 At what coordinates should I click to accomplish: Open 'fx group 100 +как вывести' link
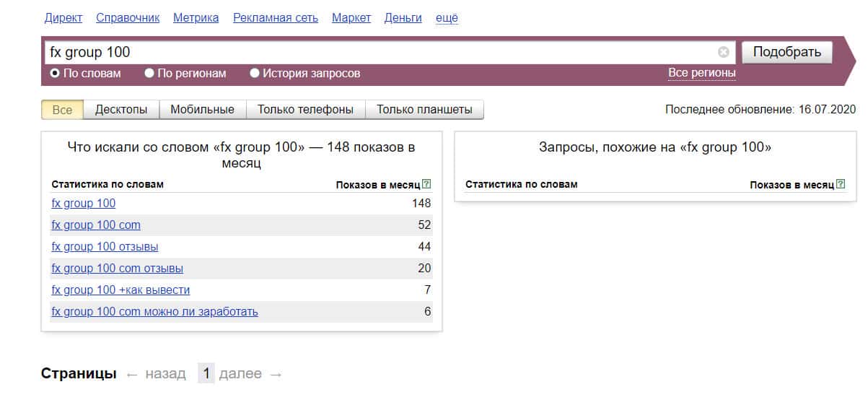point(120,290)
